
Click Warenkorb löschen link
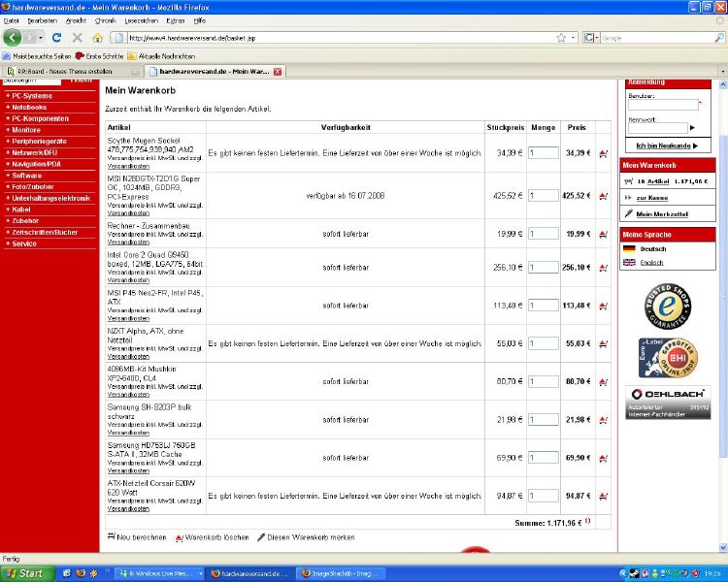pos(213,537)
